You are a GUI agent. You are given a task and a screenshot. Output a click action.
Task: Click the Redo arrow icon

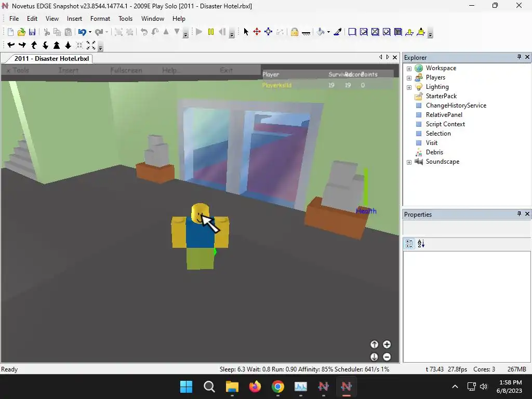coord(99,32)
